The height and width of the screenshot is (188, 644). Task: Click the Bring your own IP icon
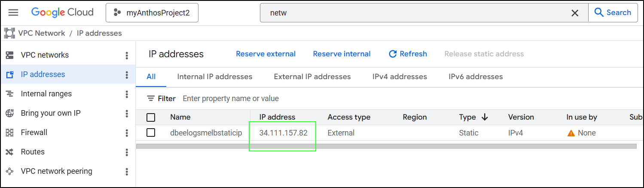coord(9,113)
